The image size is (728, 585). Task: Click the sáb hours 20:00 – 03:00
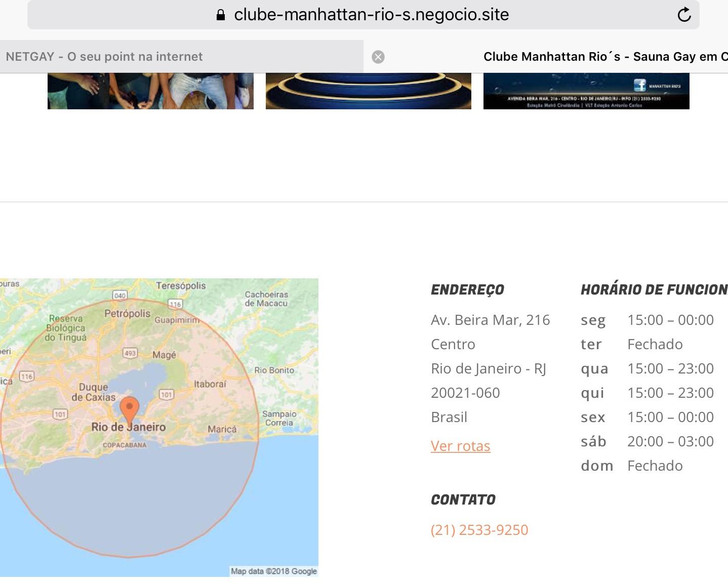pyautogui.click(x=670, y=441)
